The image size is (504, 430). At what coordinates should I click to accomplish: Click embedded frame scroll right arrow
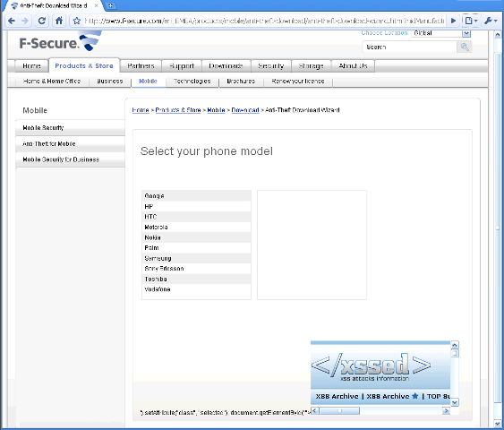point(446,410)
